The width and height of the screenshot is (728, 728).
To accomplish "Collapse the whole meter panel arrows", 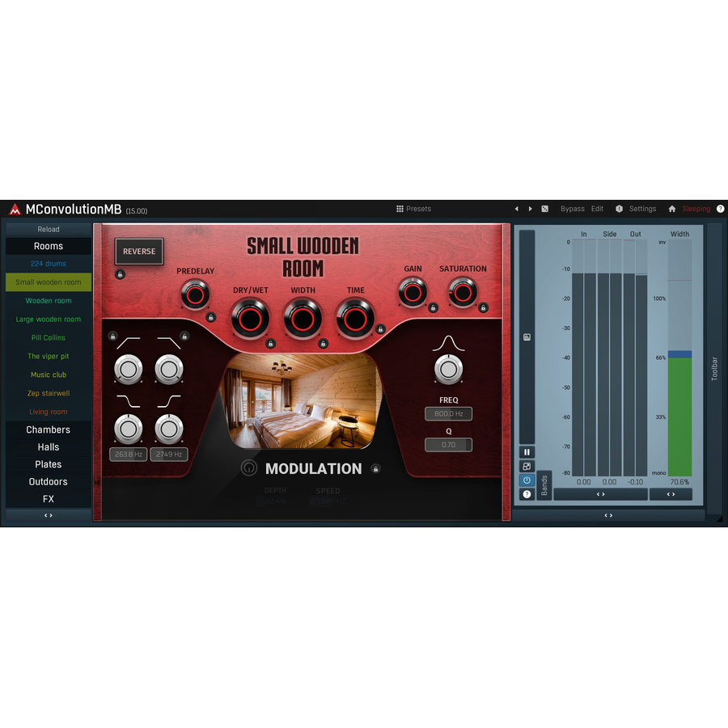I will 608,515.
